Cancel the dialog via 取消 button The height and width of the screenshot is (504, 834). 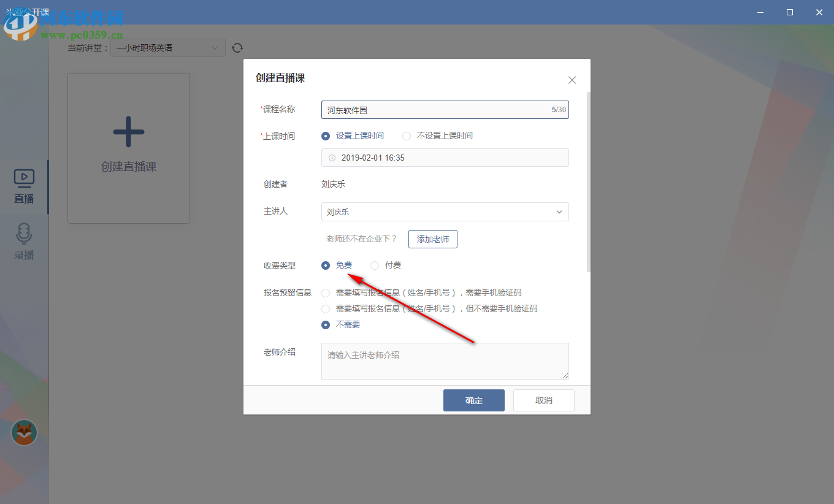543,400
